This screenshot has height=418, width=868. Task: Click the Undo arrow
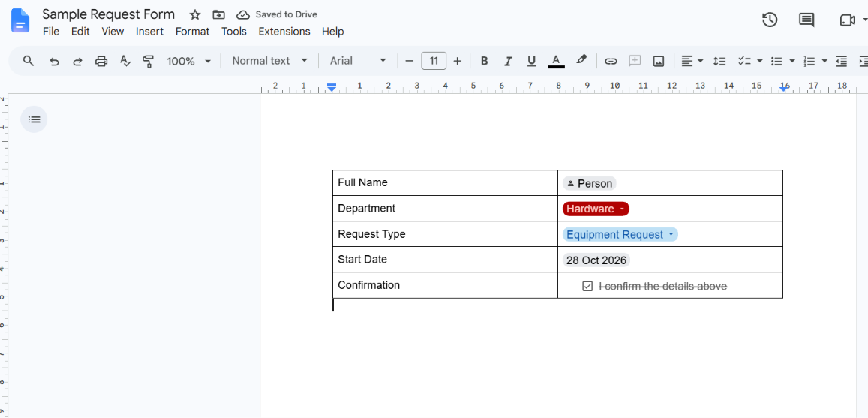(54, 61)
